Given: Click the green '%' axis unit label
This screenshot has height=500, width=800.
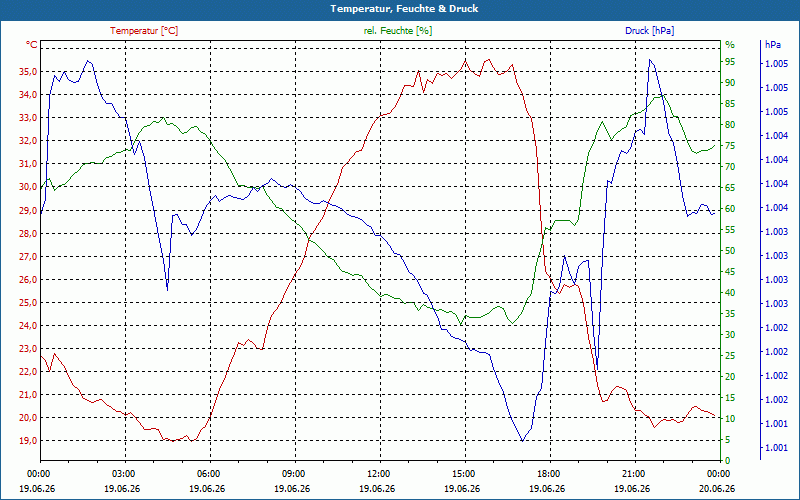Looking at the screenshot, I should click(730, 45).
